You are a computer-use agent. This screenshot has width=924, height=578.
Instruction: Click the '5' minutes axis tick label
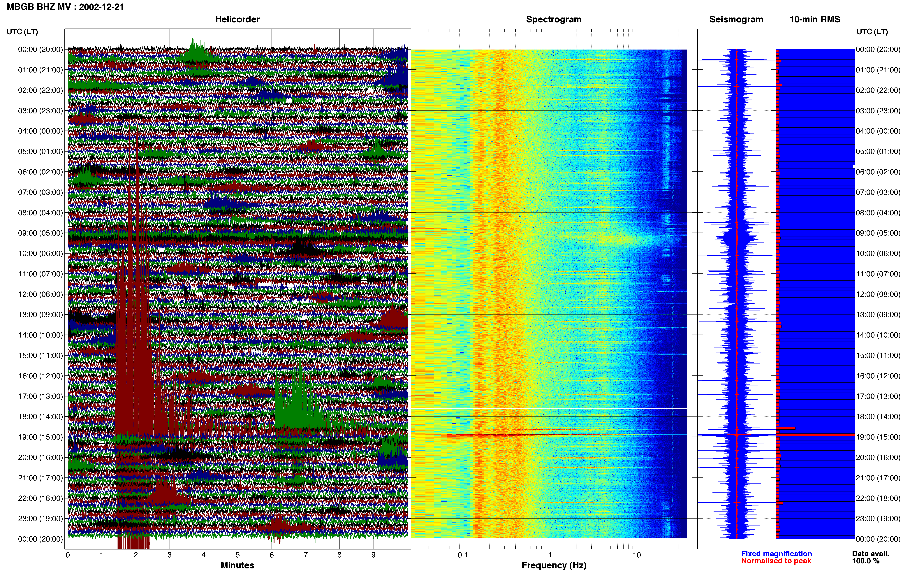238,555
